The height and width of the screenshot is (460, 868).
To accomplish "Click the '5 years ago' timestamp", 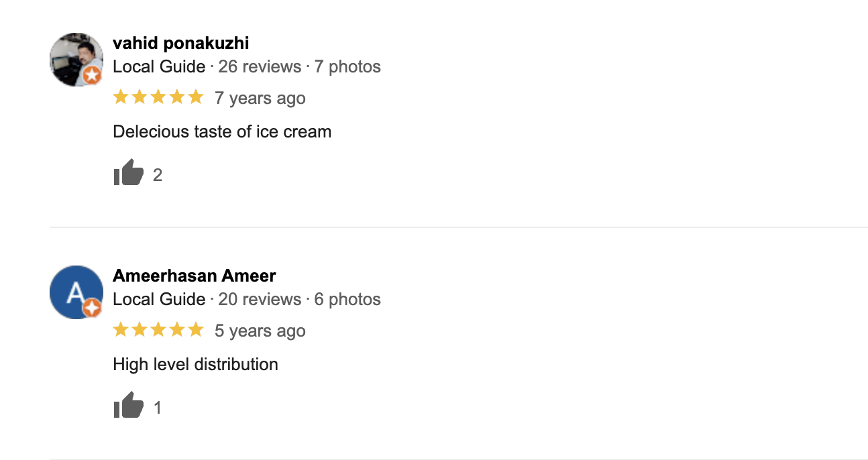I will coord(260,331).
